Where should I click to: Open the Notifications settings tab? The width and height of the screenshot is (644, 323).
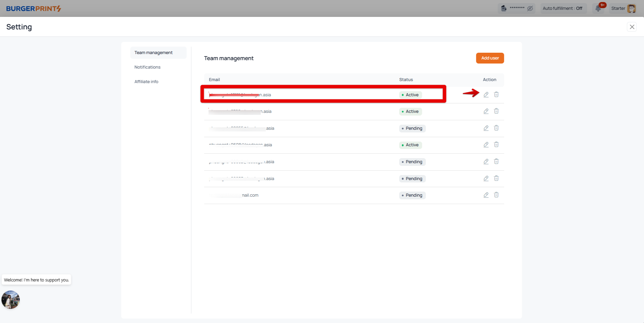point(147,67)
